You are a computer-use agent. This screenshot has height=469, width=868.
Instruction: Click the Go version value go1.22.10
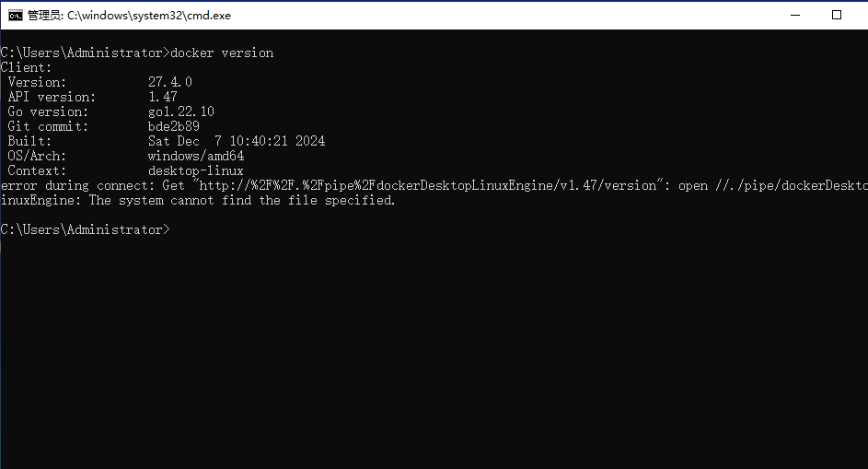coord(181,111)
